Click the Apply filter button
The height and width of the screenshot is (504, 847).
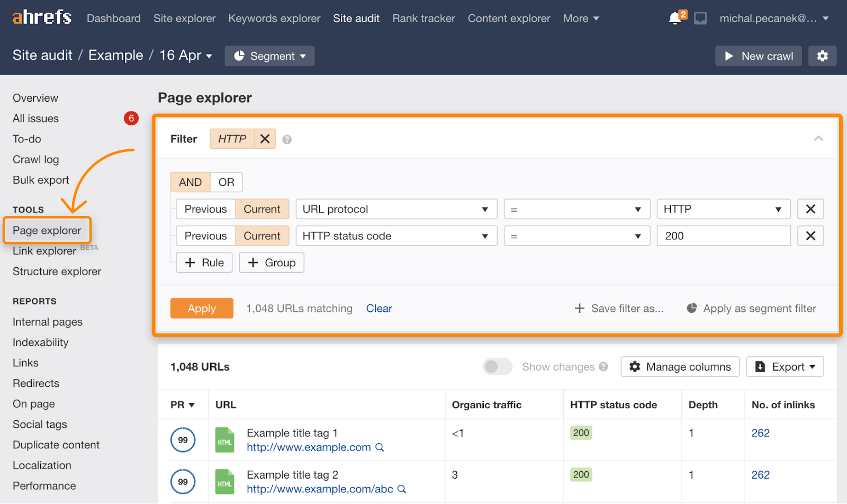coord(202,308)
